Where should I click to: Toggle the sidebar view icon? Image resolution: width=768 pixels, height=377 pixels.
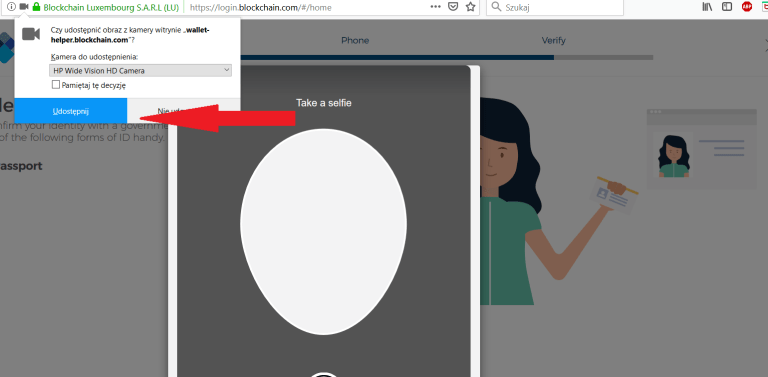(727, 7)
